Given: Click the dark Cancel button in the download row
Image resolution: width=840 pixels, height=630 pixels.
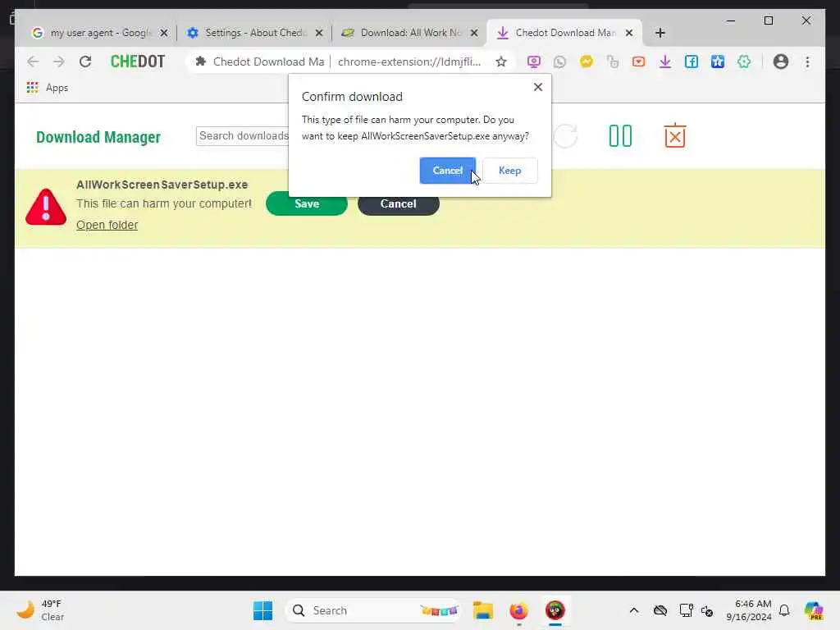Looking at the screenshot, I should pyautogui.click(x=398, y=203).
